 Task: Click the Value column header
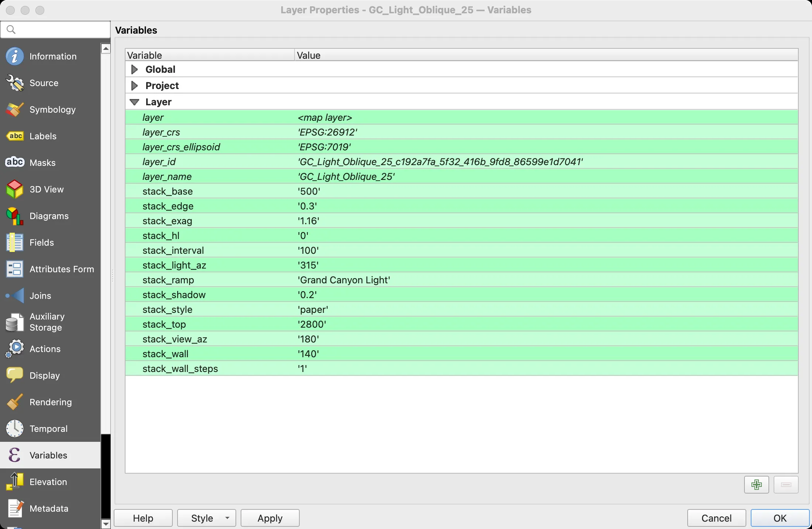546,55
